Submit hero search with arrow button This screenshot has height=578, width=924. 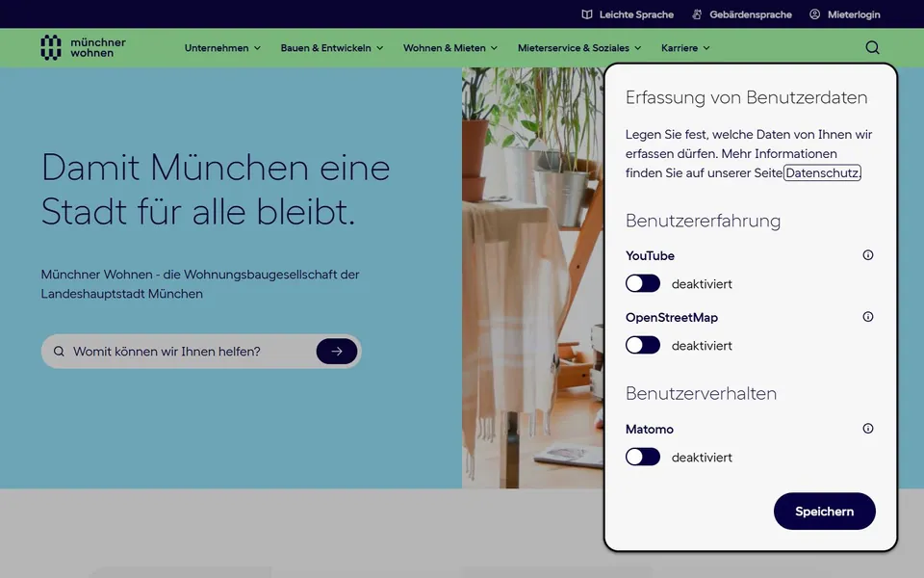pyautogui.click(x=337, y=351)
